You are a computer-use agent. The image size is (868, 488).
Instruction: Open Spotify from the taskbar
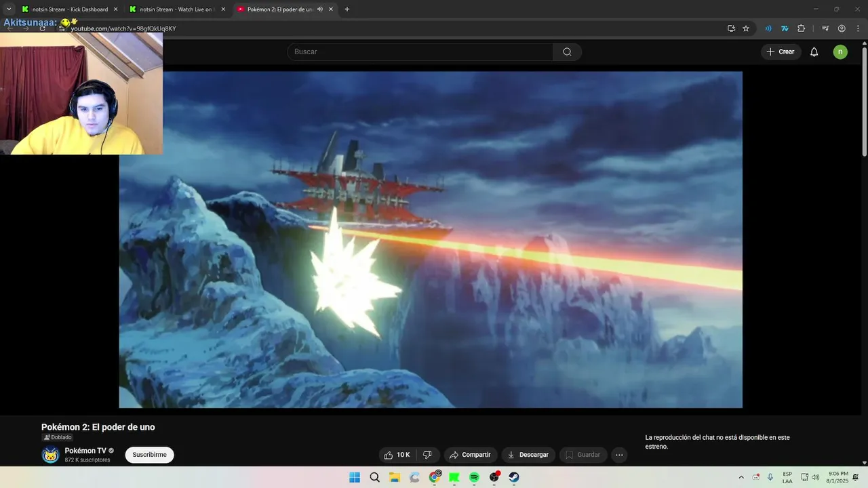pyautogui.click(x=474, y=477)
